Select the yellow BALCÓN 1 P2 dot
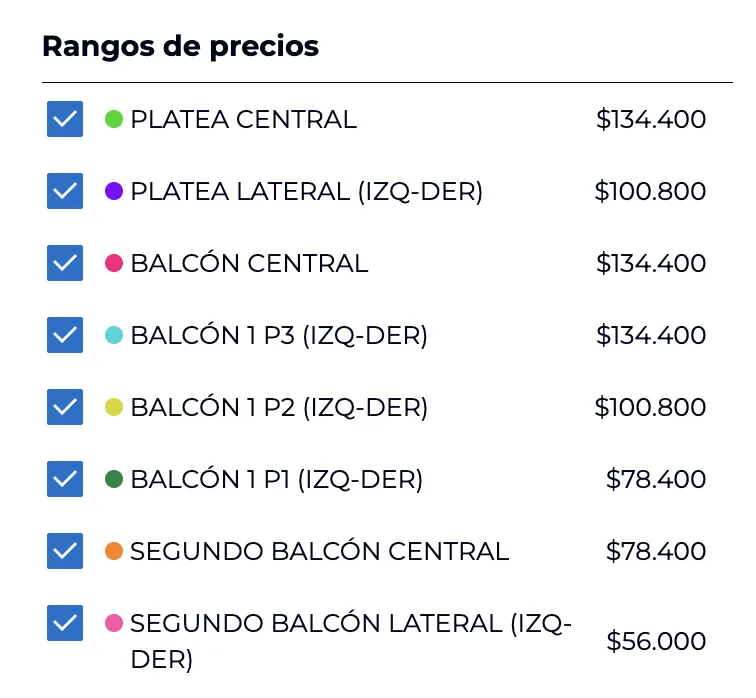 [x=114, y=407]
